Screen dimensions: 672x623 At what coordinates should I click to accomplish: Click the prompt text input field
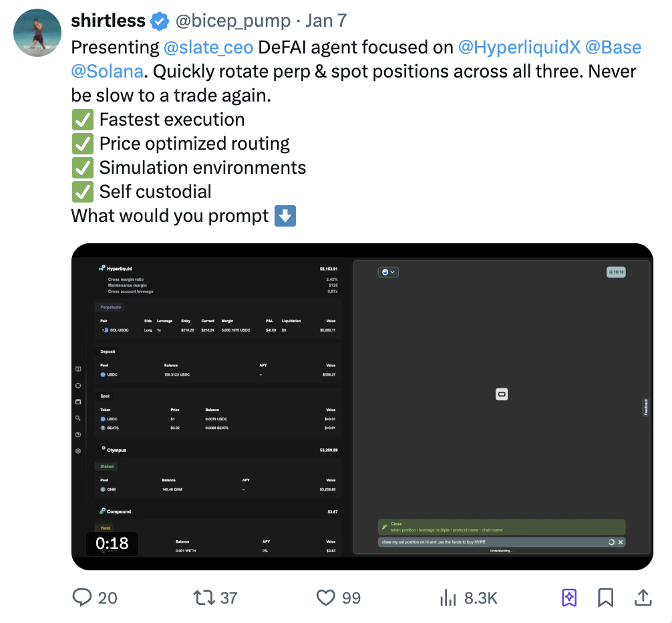[x=491, y=542]
